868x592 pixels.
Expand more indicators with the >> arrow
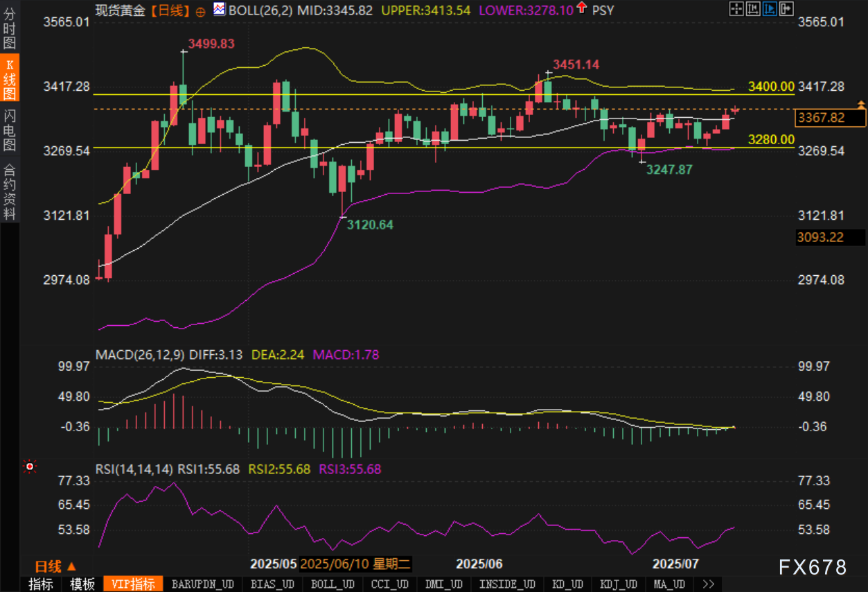708,584
